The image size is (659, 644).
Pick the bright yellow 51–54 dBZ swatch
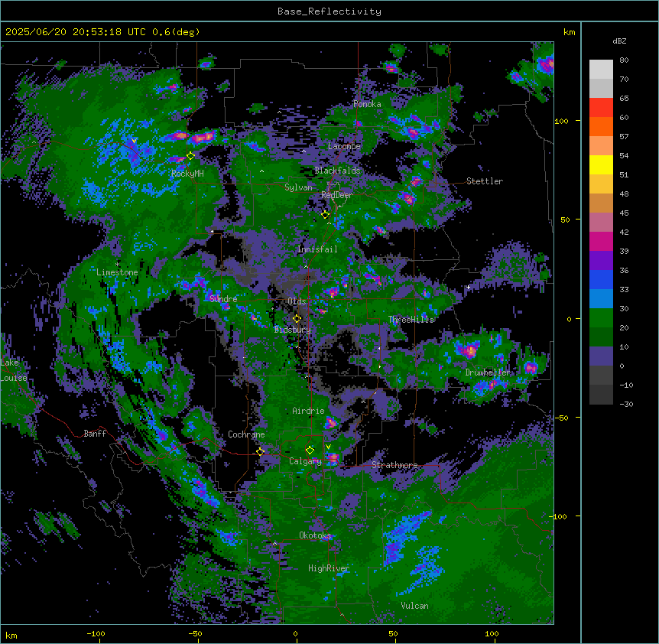click(x=601, y=164)
